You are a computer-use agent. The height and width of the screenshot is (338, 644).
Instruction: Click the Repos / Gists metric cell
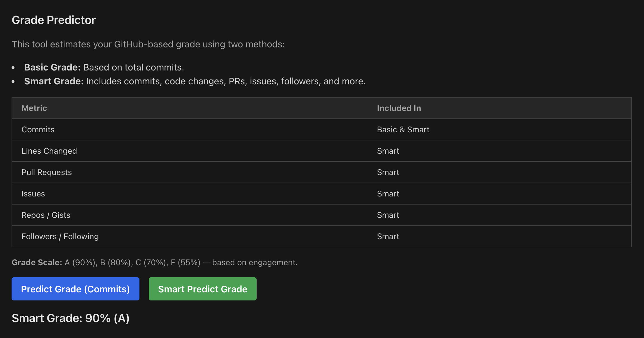pyautogui.click(x=46, y=215)
